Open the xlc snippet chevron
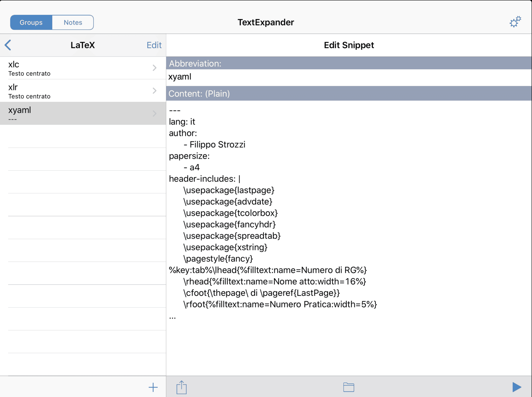532x397 pixels. 154,68
